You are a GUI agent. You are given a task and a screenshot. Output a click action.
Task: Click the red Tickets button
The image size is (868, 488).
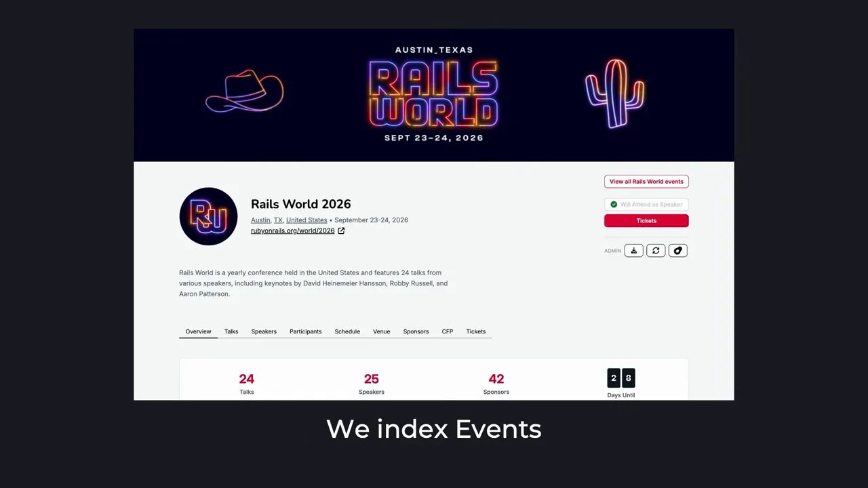point(646,220)
